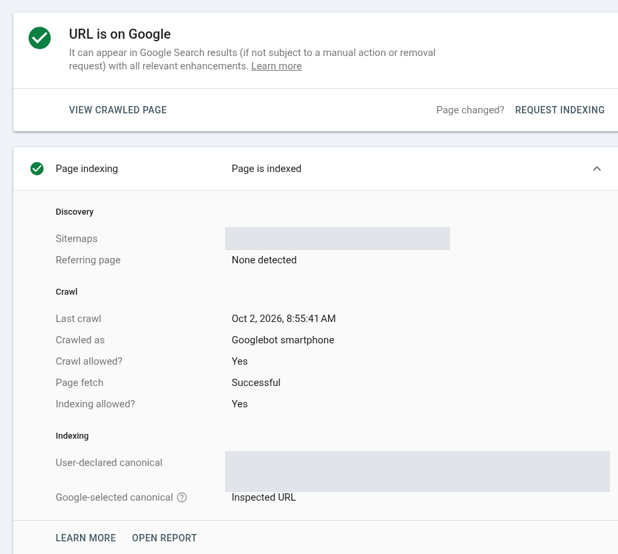Click REQUEST INDEXING button
Viewport: 618px width, 554px height.
coord(560,110)
